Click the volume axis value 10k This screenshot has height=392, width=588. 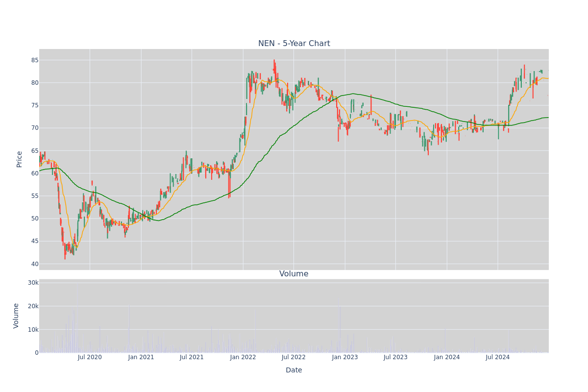(x=33, y=329)
